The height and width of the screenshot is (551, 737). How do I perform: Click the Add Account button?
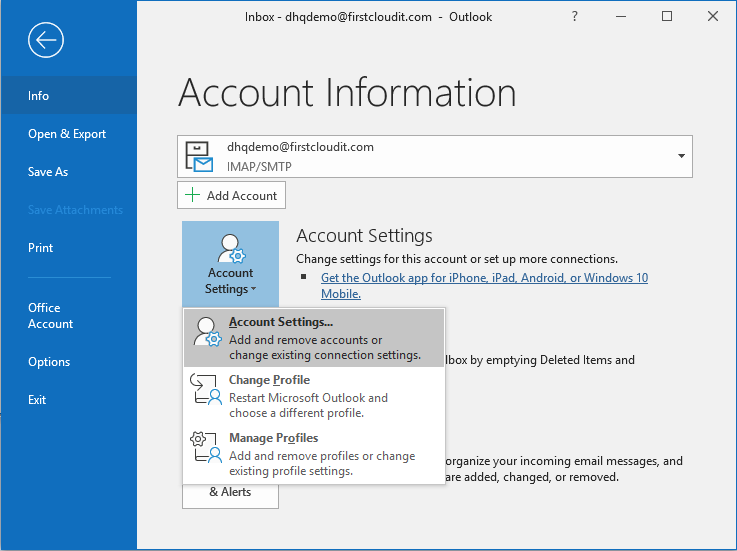231,195
